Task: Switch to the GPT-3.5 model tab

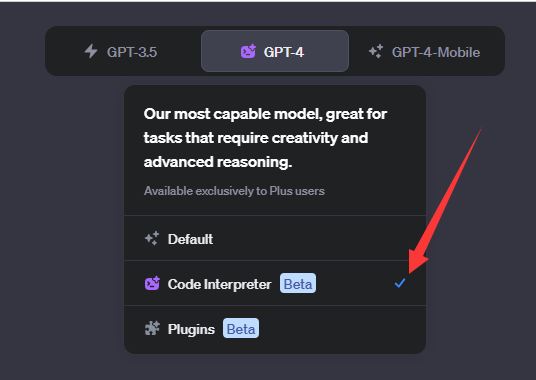Action: (x=121, y=51)
